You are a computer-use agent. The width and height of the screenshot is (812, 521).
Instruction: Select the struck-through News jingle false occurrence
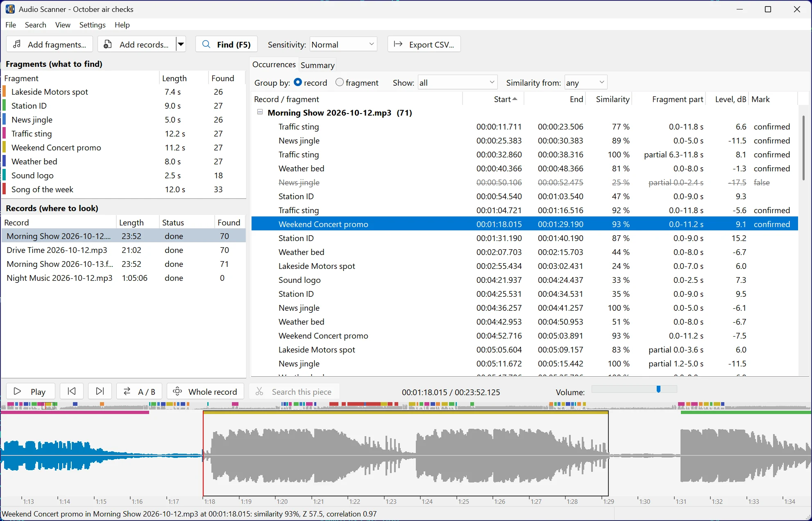tap(524, 182)
